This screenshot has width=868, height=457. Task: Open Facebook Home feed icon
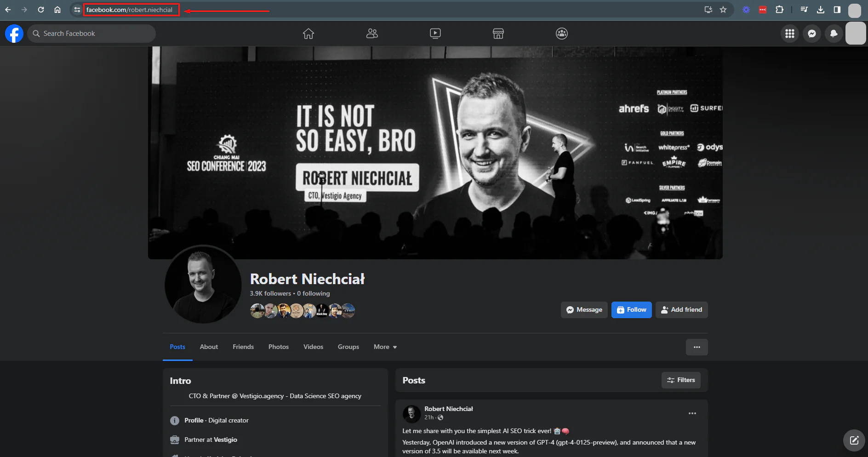tap(308, 34)
